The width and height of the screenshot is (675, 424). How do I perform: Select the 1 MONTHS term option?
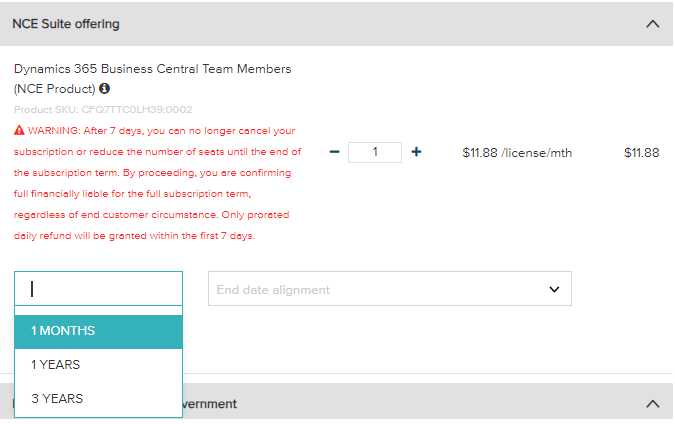(x=98, y=331)
